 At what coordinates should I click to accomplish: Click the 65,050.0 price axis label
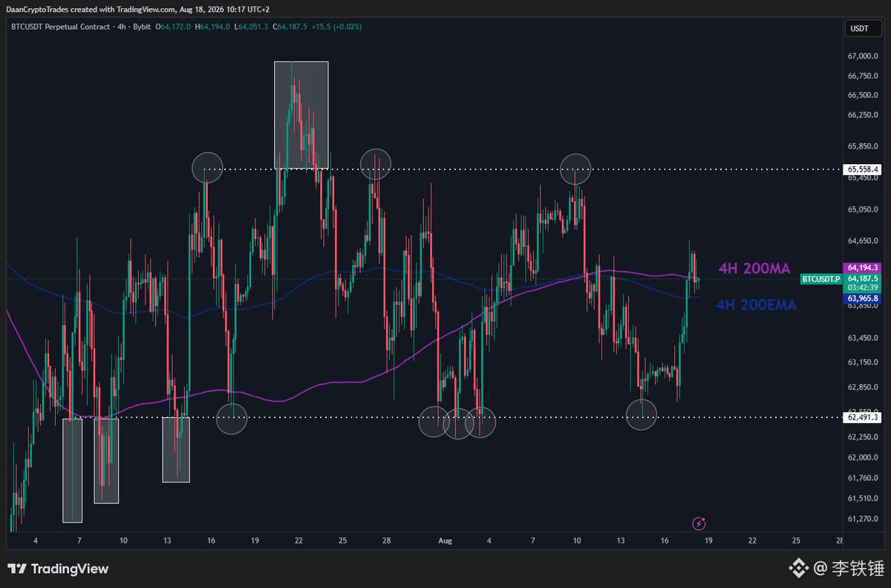click(x=862, y=209)
